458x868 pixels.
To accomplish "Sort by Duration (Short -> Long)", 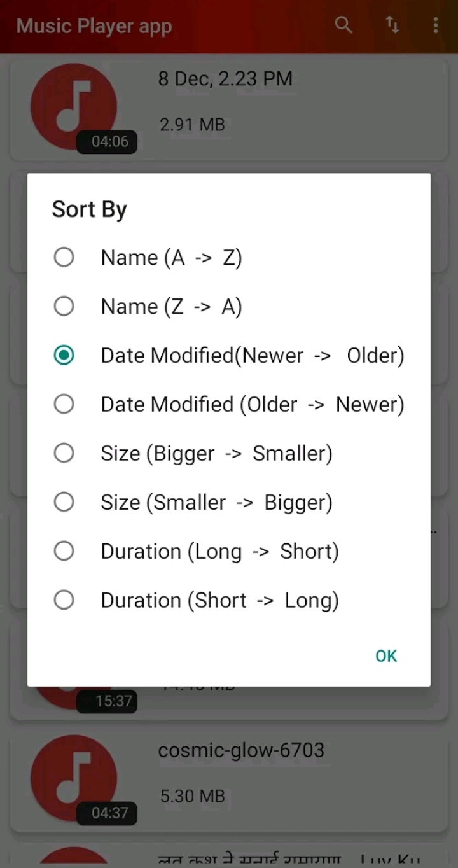I will [x=64, y=600].
